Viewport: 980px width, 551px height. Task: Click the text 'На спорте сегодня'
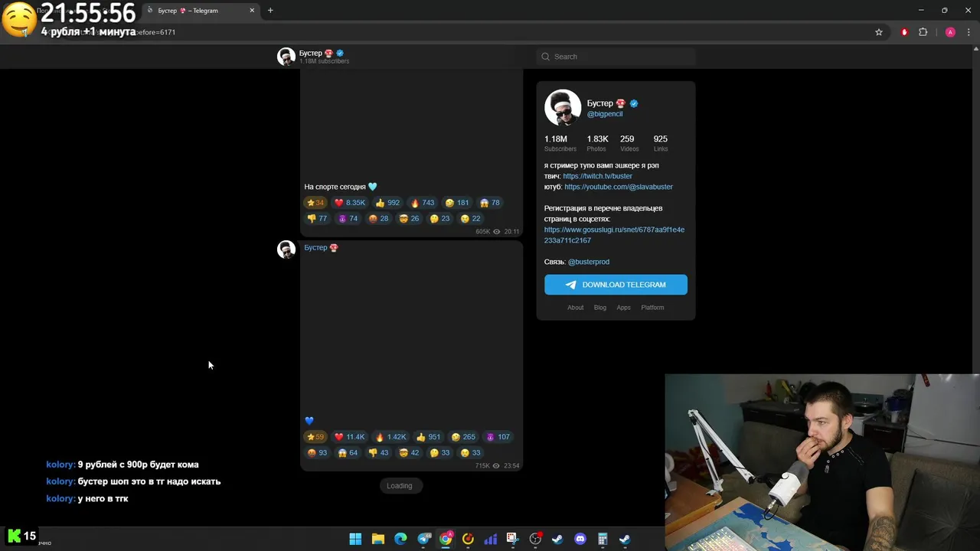pos(335,187)
